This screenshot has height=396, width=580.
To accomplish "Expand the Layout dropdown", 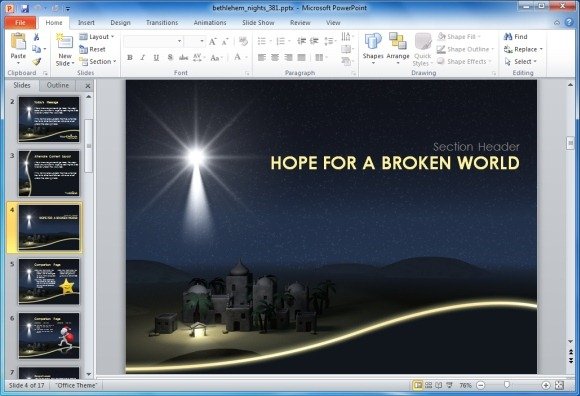I will pyautogui.click(x=97, y=37).
